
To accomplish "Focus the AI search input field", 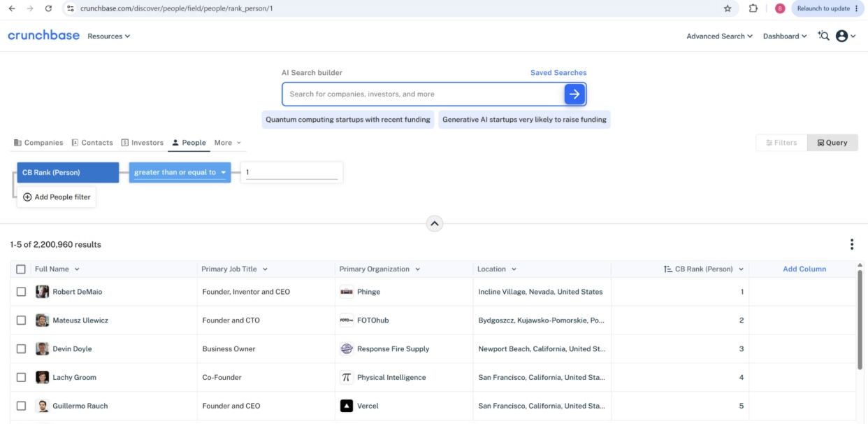I will pyautogui.click(x=424, y=94).
